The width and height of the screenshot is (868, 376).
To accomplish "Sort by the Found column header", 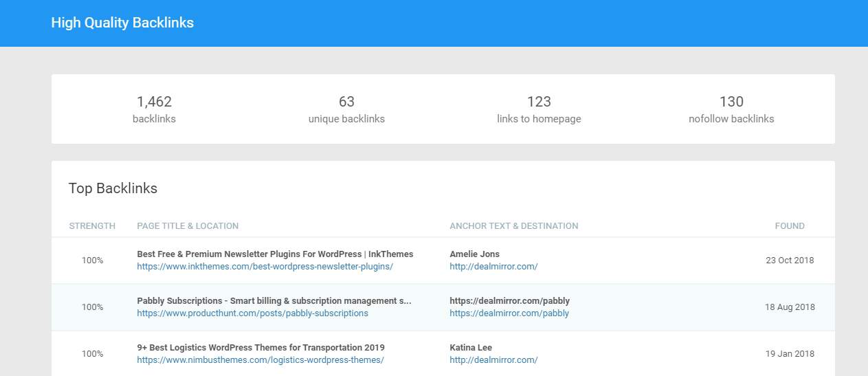I will [790, 226].
